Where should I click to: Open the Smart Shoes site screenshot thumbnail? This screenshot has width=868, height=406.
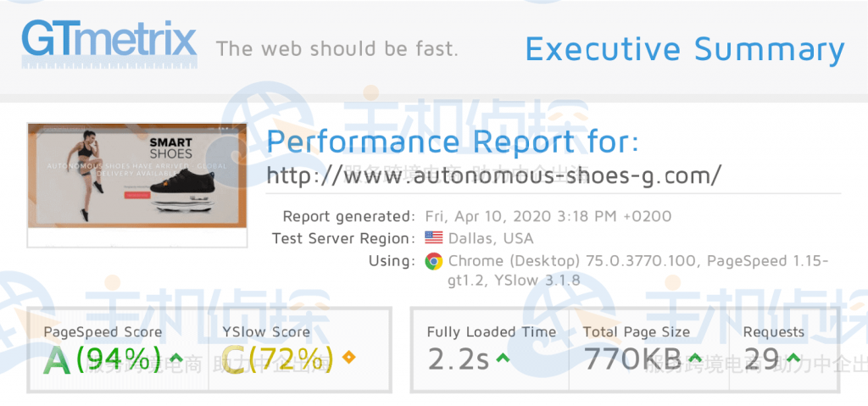[137, 185]
